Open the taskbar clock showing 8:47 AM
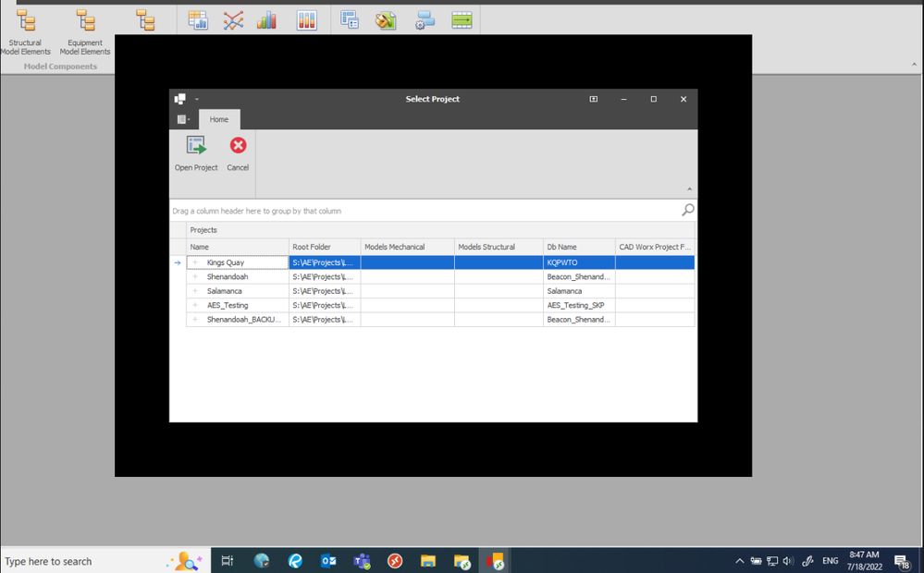This screenshot has width=924, height=573. click(x=865, y=561)
